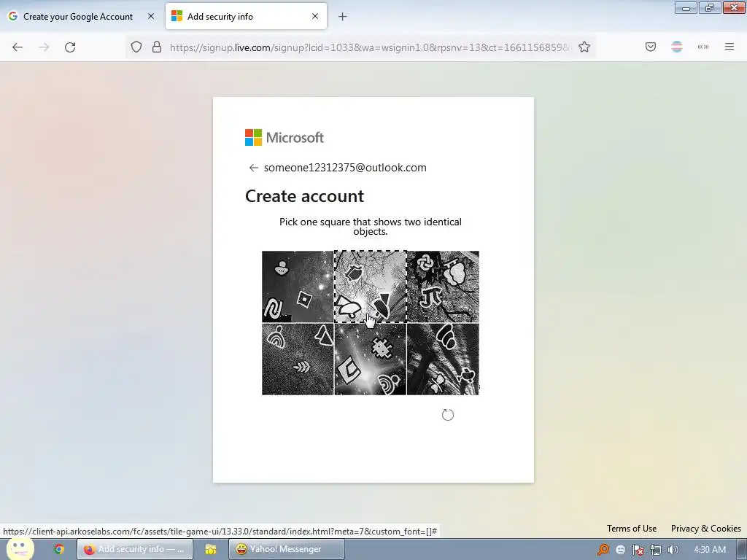Restore down the Firefox window

point(710,7)
